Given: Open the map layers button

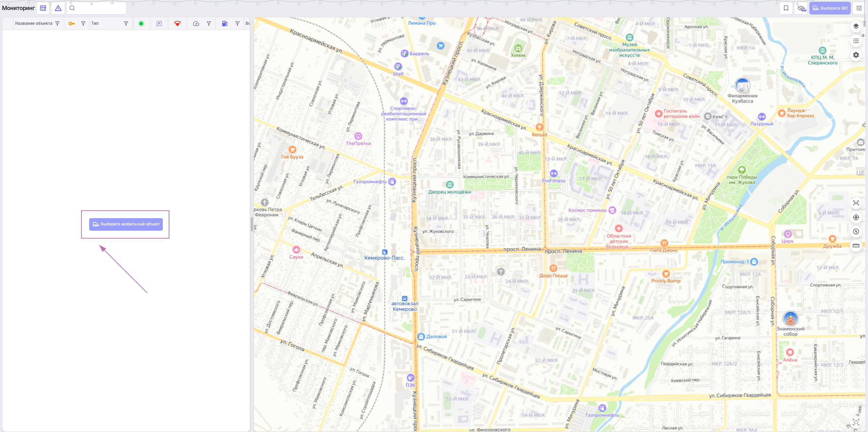Looking at the screenshot, I should pyautogui.click(x=856, y=27).
